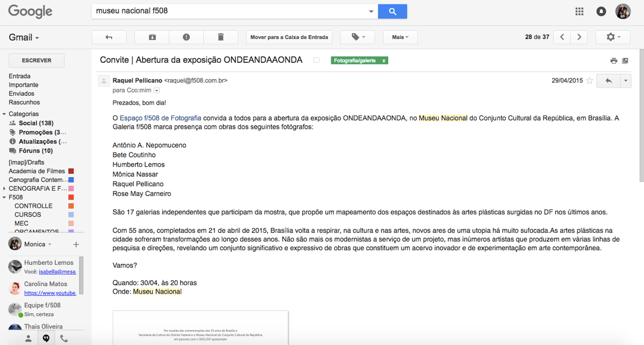
Task: Click the red Academia de Filmes color swatch
Action: coord(71,171)
